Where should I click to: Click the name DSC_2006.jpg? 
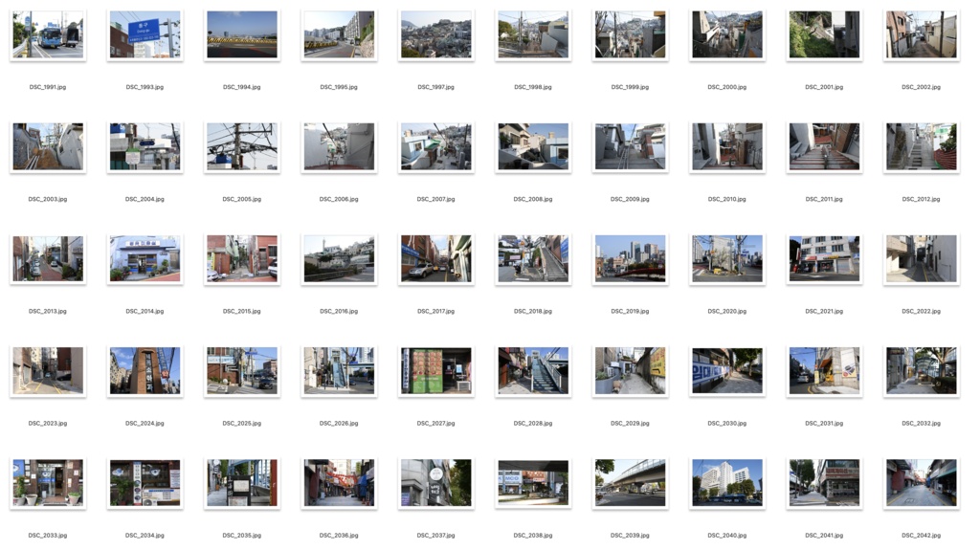pos(339,199)
